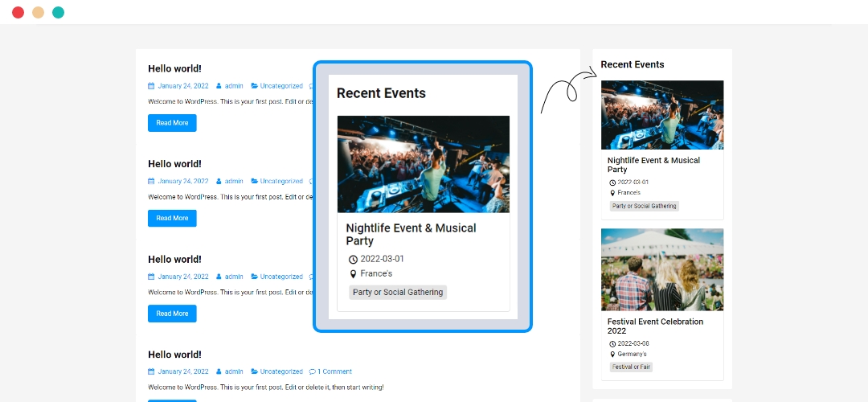Click the sidebar date text 2022-03-08
This screenshot has width=868, height=402.
pos(633,344)
